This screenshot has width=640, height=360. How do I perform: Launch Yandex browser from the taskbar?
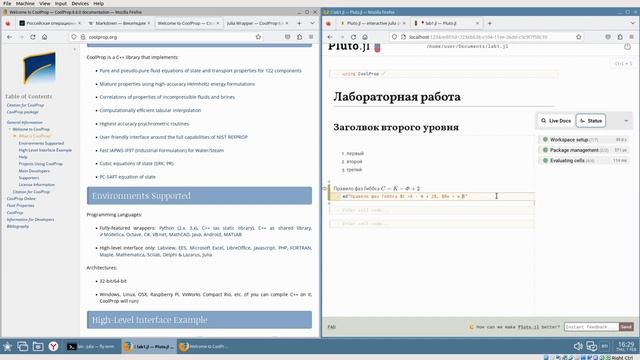[x=53, y=347]
